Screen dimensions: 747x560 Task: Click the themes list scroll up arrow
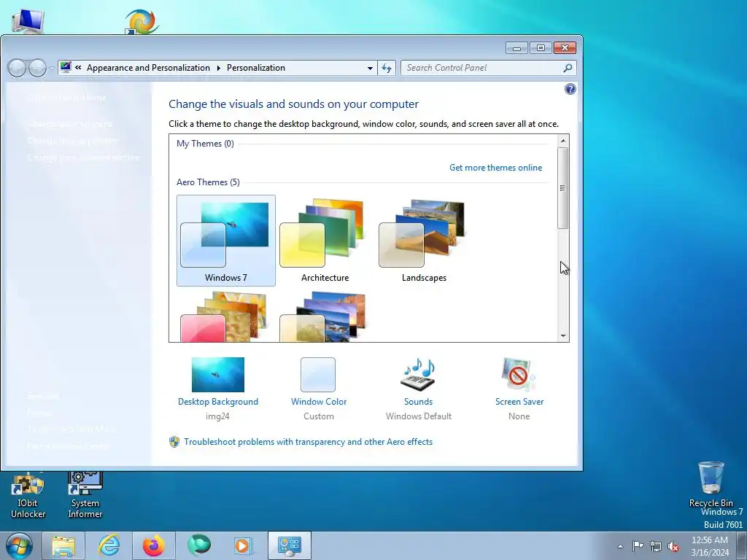(x=563, y=141)
